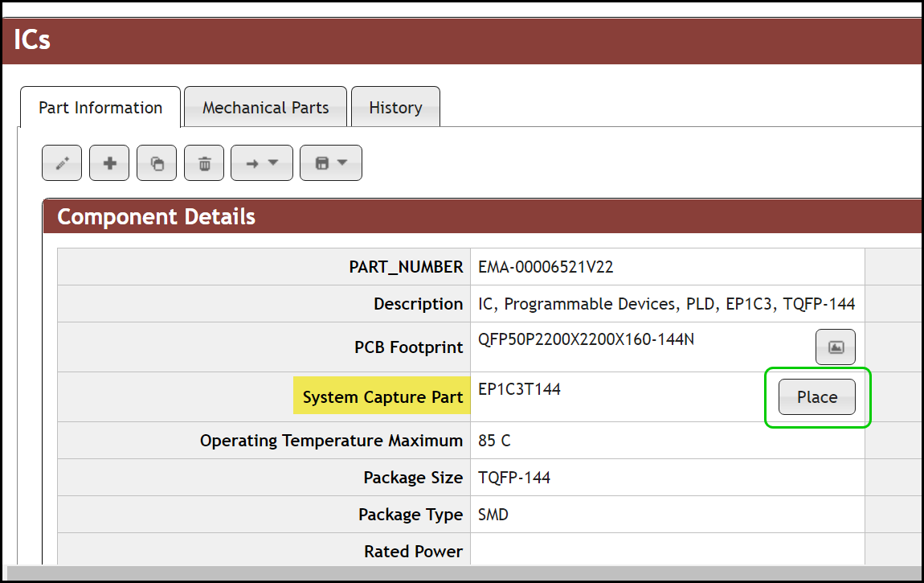Click the plus icon to add part
This screenshot has height=583, width=924.
pyautogui.click(x=109, y=163)
